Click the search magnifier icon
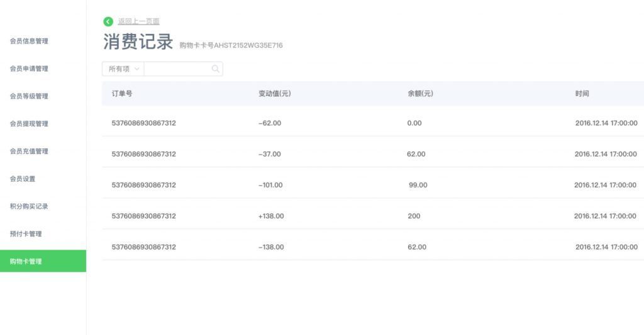The image size is (644, 335). tap(215, 69)
